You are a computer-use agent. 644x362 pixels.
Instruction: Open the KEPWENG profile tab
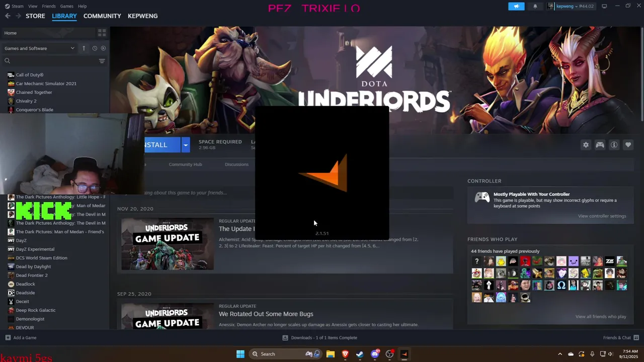(x=142, y=16)
